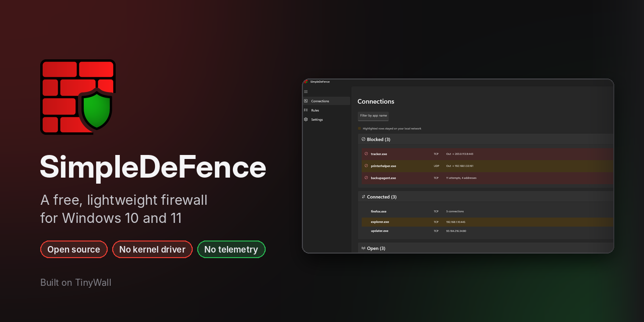Select explorer.exe in the Connected list
Image resolution: width=644 pixels, height=322 pixels.
[x=380, y=222]
